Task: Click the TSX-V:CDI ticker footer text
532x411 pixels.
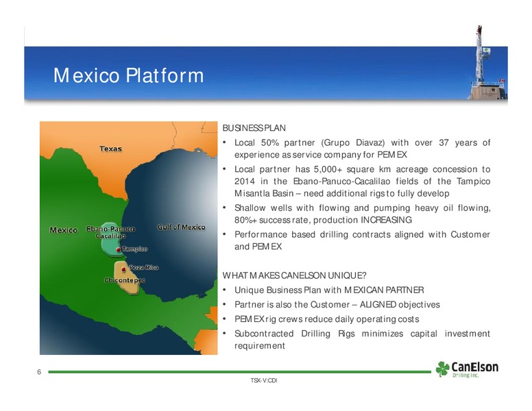Action: pos(264,380)
